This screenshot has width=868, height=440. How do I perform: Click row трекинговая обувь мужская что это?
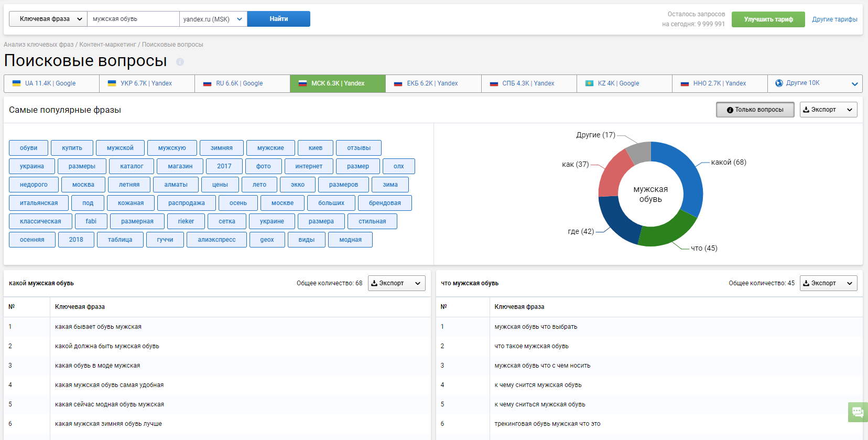coord(649,424)
